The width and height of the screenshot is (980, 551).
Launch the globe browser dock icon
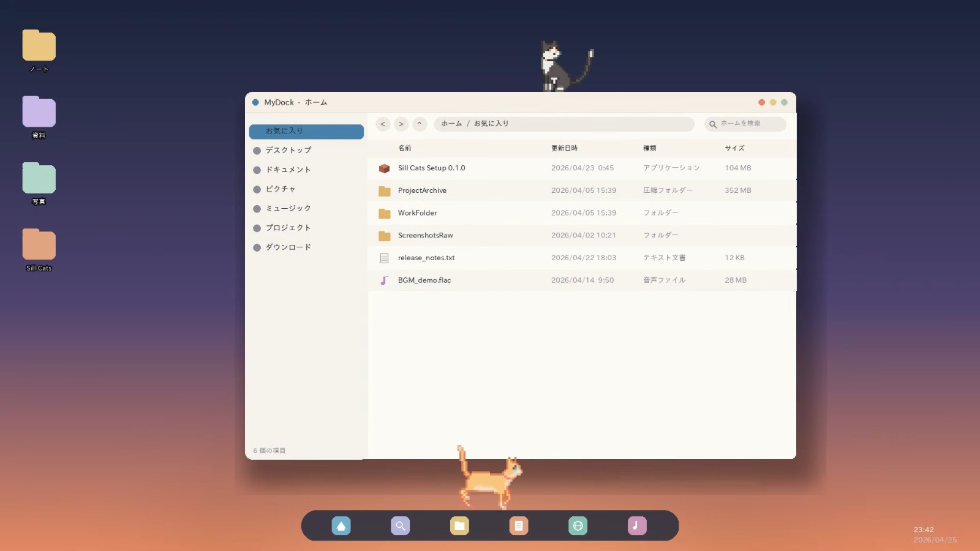(x=578, y=526)
